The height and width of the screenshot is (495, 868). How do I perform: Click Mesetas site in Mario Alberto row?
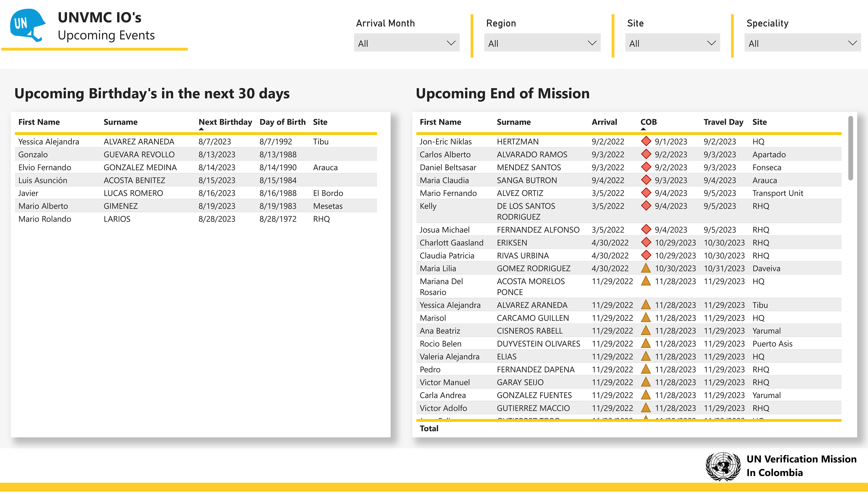click(328, 206)
